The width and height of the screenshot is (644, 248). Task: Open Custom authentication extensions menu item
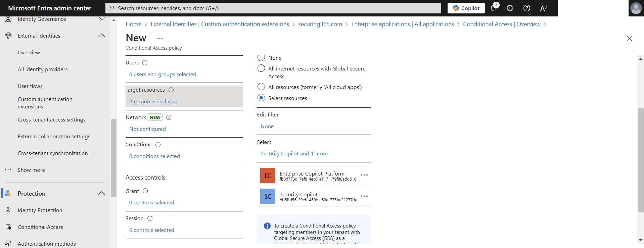coord(45,103)
